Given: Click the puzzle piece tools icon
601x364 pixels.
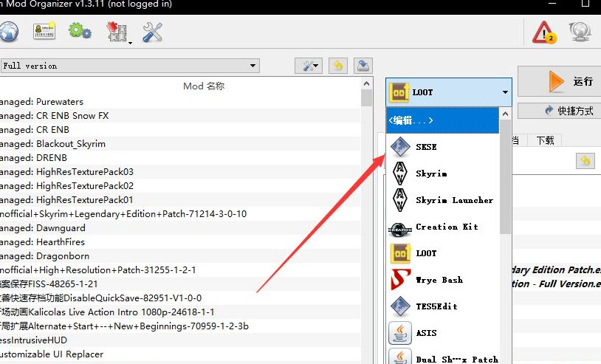Looking at the screenshot, I should coord(117,32).
